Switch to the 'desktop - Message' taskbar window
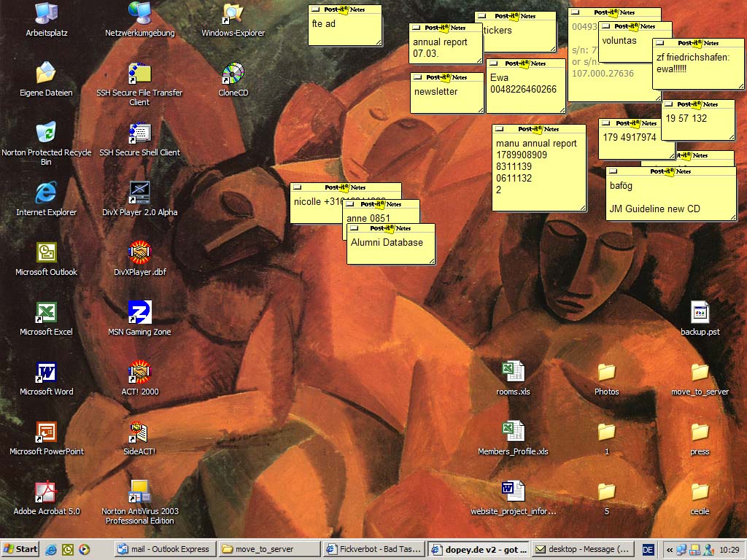 582,549
